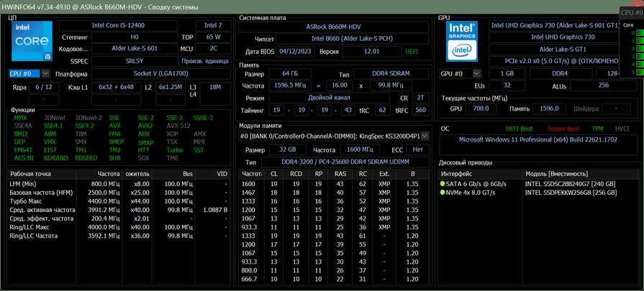This screenshot has height=291, width=644.
Task: Click the CPU #0 floating window title
Action: [x=632, y=12]
